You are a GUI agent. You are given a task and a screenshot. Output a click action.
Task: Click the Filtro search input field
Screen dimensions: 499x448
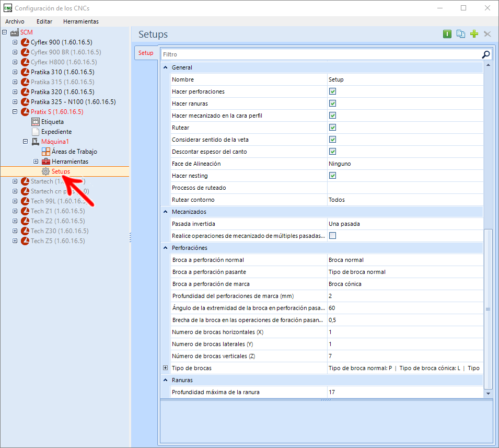320,54
